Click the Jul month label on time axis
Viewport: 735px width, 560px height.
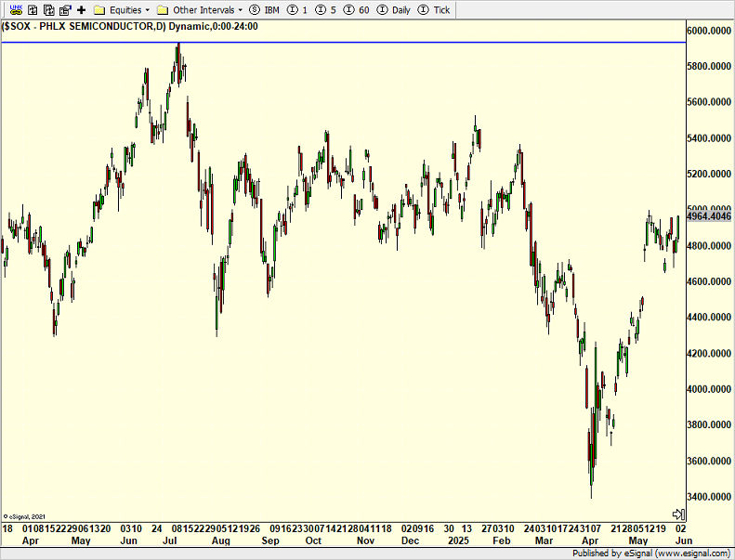pyautogui.click(x=170, y=540)
